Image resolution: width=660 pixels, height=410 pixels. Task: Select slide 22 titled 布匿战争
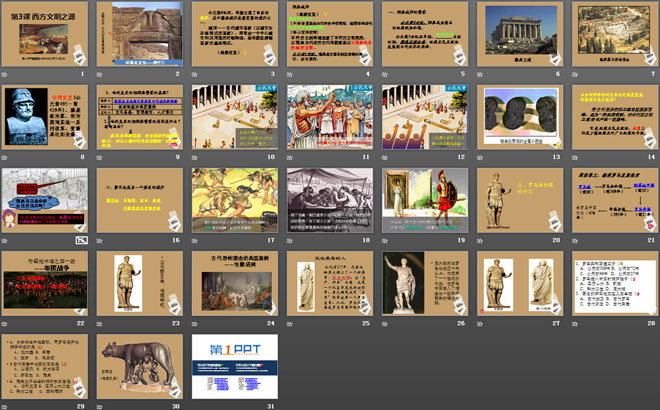pos(45,283)
